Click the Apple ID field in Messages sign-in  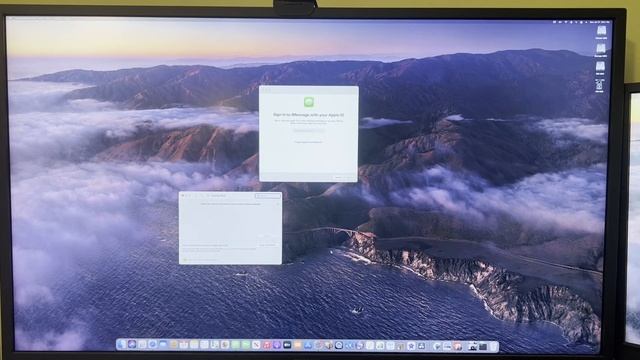(x=309, y=130)
